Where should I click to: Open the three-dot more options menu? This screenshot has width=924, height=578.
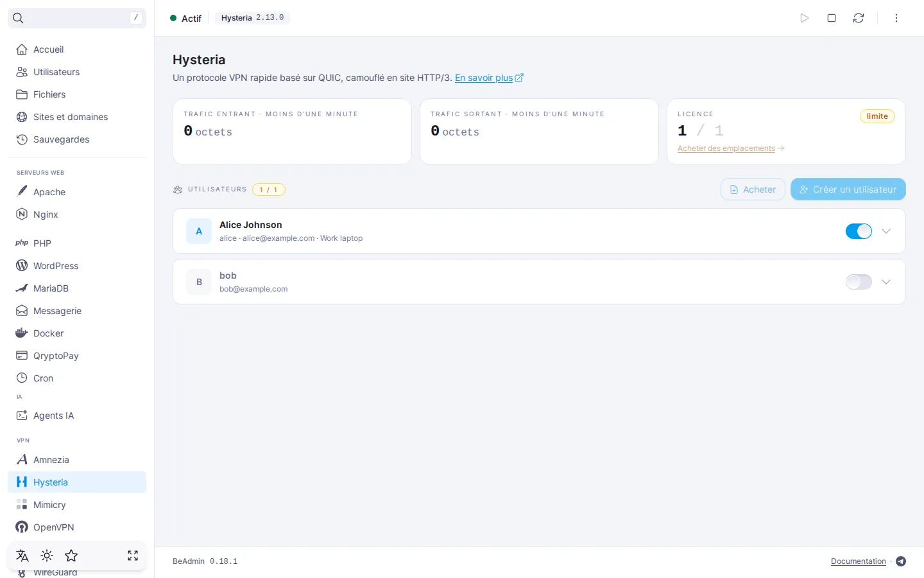(896, 18)
